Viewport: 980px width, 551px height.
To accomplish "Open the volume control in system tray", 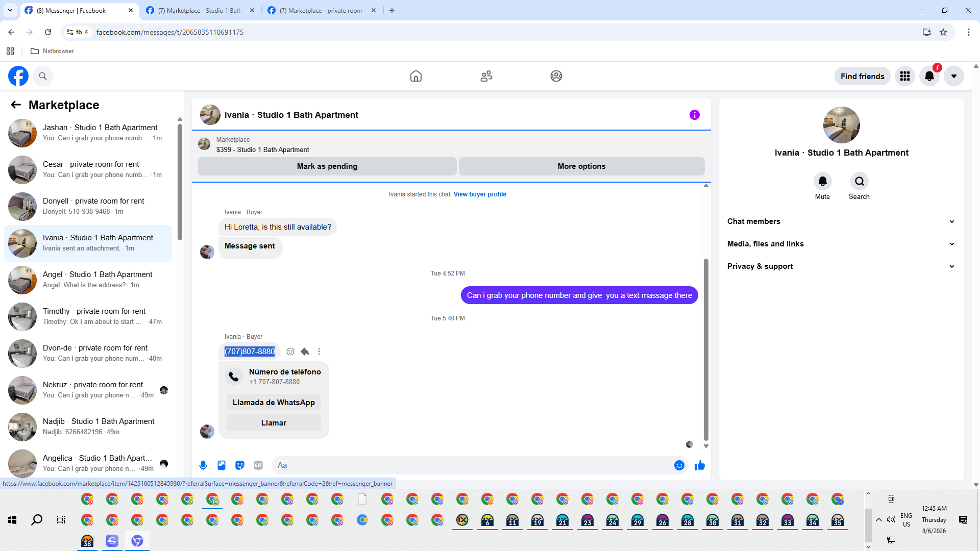I will pyautogui.click(x=891, y=520).
